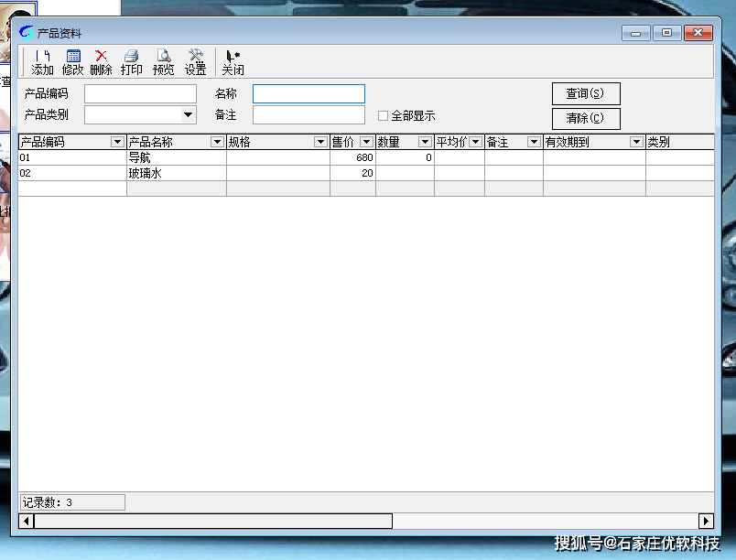Select the 玻璃水 product row
This screenshot has height=560, width=736.
(176, 173)
